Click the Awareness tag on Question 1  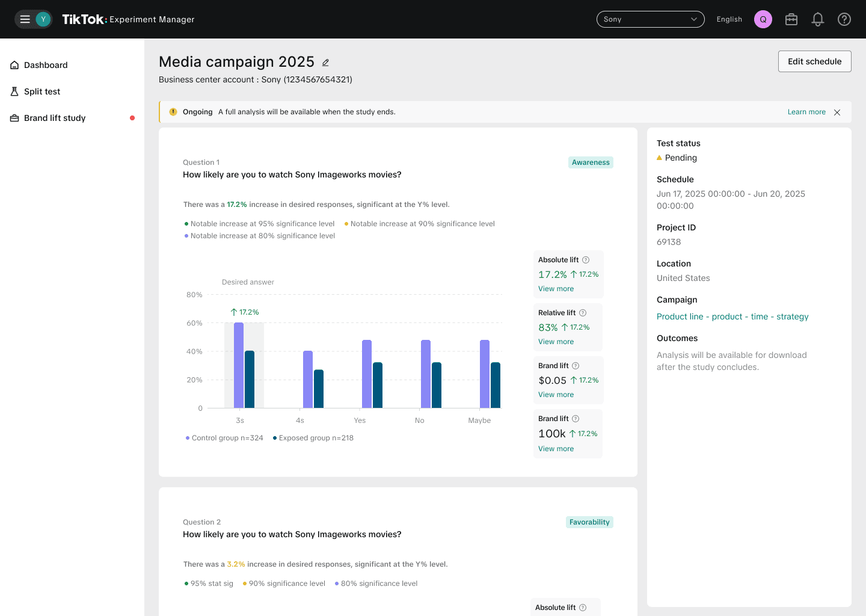[x=591, y=162]
